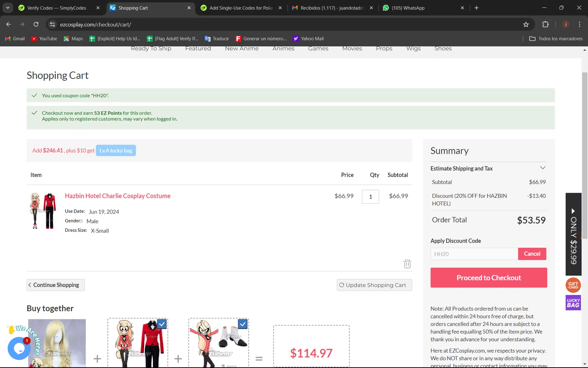Uncheck shoes item in Buy together

243,324
